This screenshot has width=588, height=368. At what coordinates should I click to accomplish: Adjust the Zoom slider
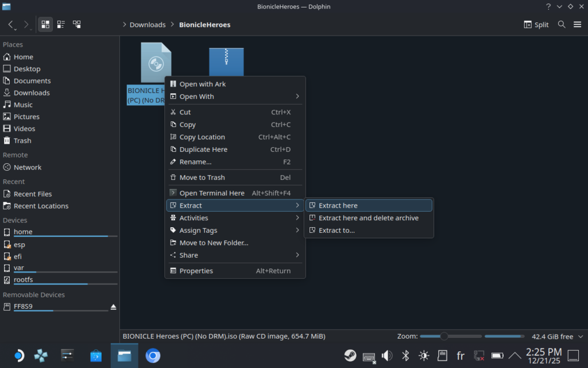point(444,336)
